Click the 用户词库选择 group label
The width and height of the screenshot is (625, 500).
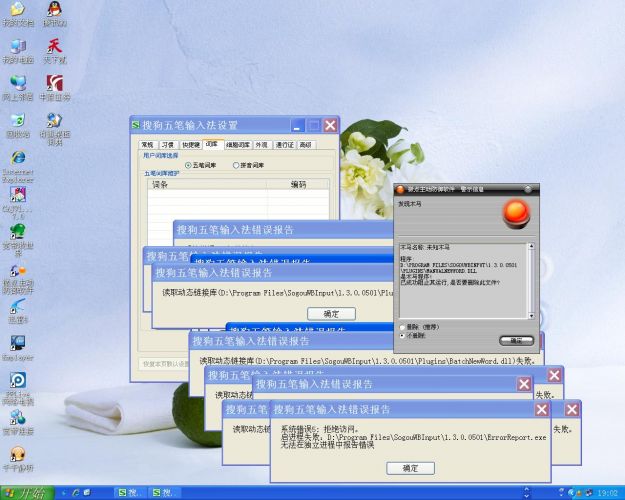click(161, 156)
